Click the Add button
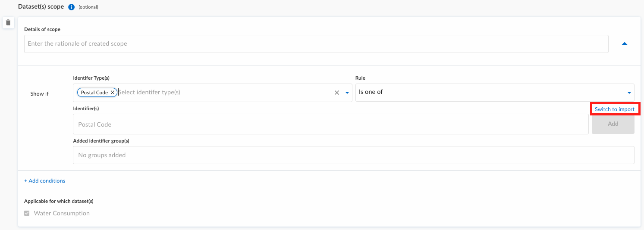 tap(613, 124)
